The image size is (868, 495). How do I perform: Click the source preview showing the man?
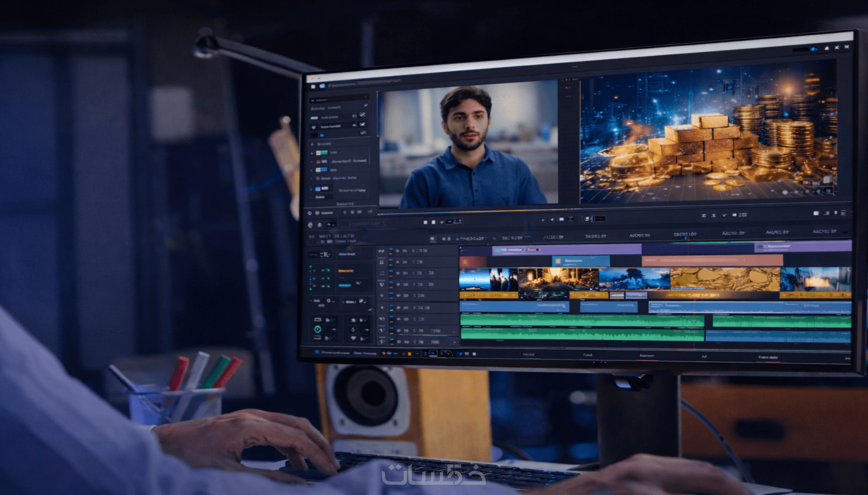(469, 144)
